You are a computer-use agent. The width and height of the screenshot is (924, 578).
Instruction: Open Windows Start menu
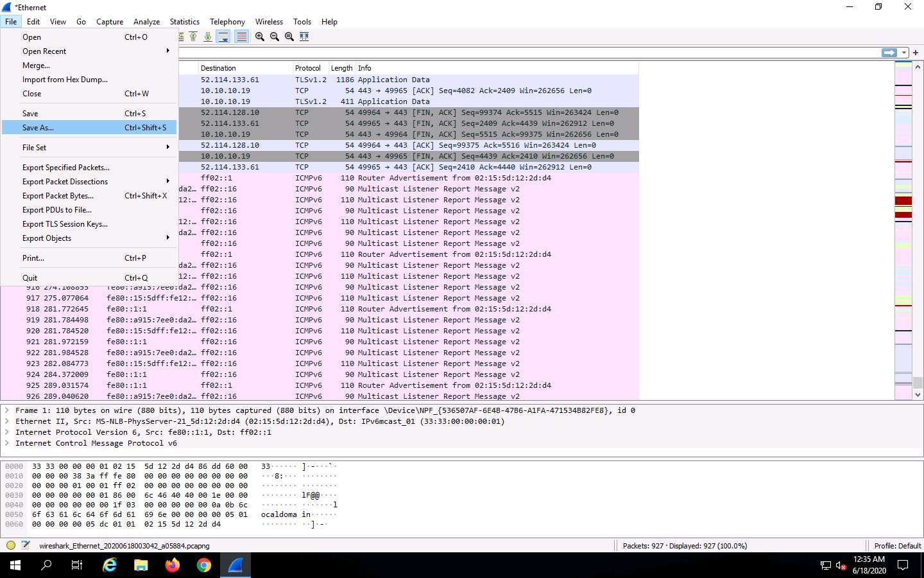click(15, 565)
